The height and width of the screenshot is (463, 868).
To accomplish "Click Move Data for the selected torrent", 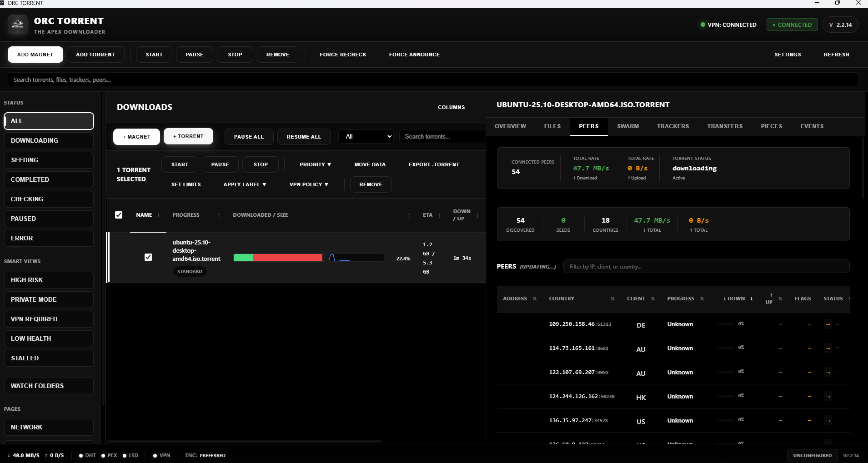I will (x=370, y=164).
